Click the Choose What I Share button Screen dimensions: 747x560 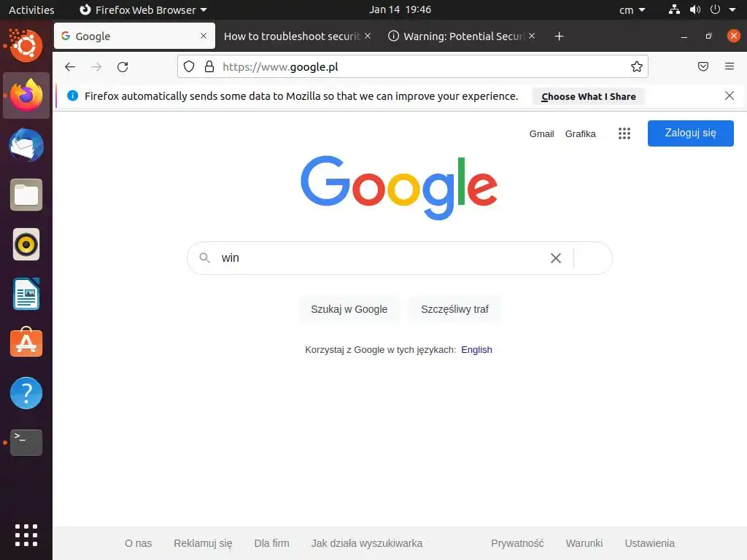coord(589,96)
